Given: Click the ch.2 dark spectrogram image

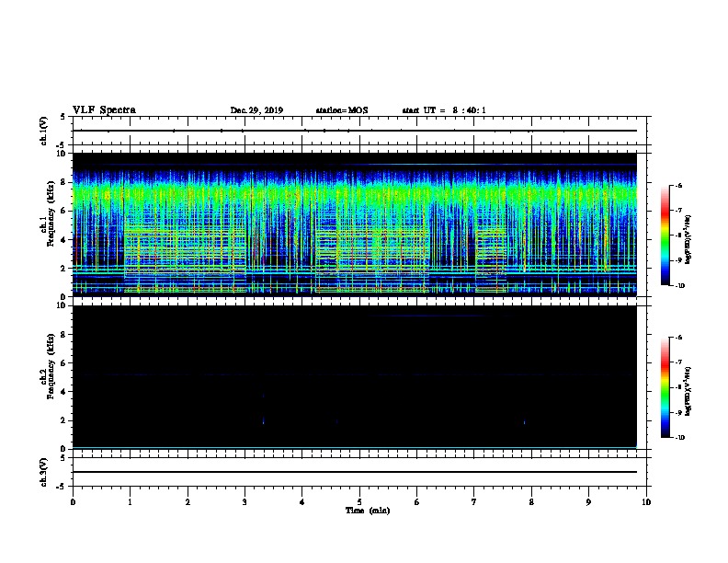Looking at the screenshot, I should (354, 377).
